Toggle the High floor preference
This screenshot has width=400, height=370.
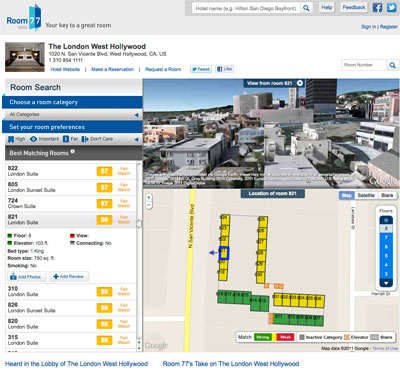point(17,139)
